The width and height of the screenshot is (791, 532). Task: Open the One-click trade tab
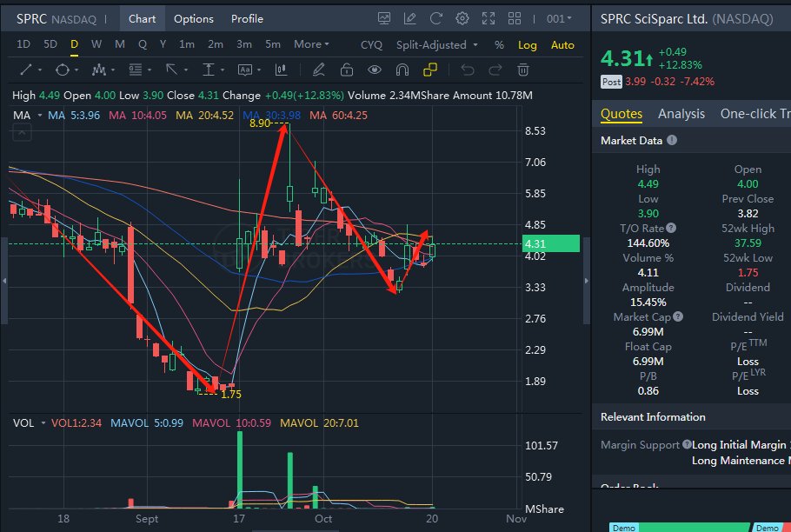coord(755,114)
